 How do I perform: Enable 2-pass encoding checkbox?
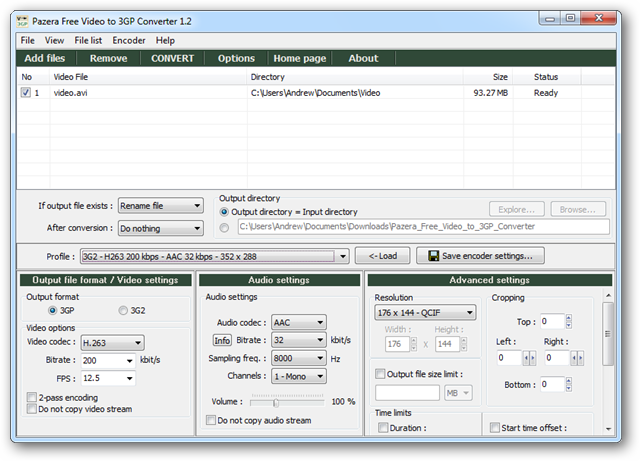pos(30,397)
